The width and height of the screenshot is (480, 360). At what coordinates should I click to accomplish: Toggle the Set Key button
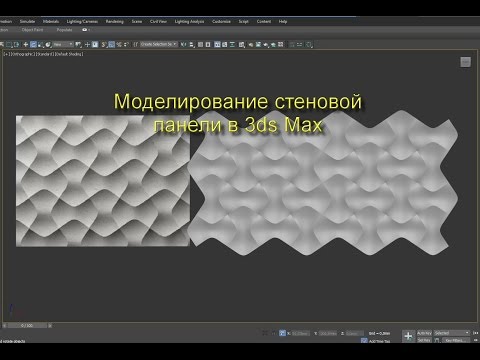(x=424, y=340)
